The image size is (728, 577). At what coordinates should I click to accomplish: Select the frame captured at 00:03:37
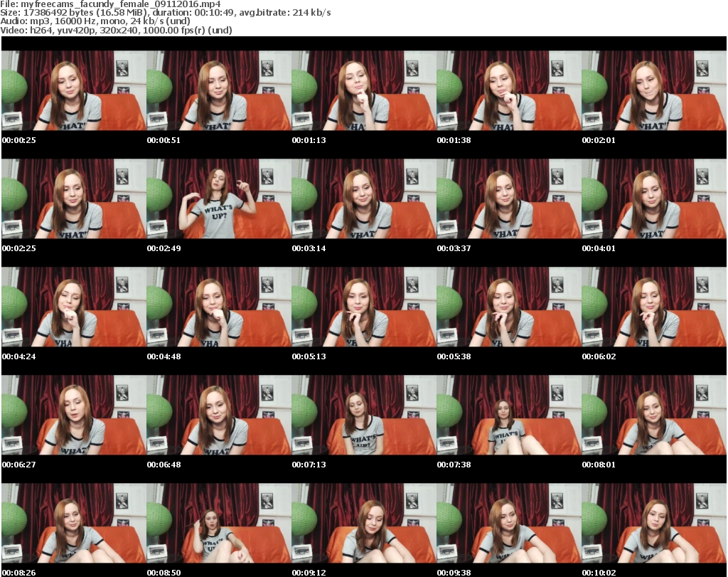click(x=509, y=198)
